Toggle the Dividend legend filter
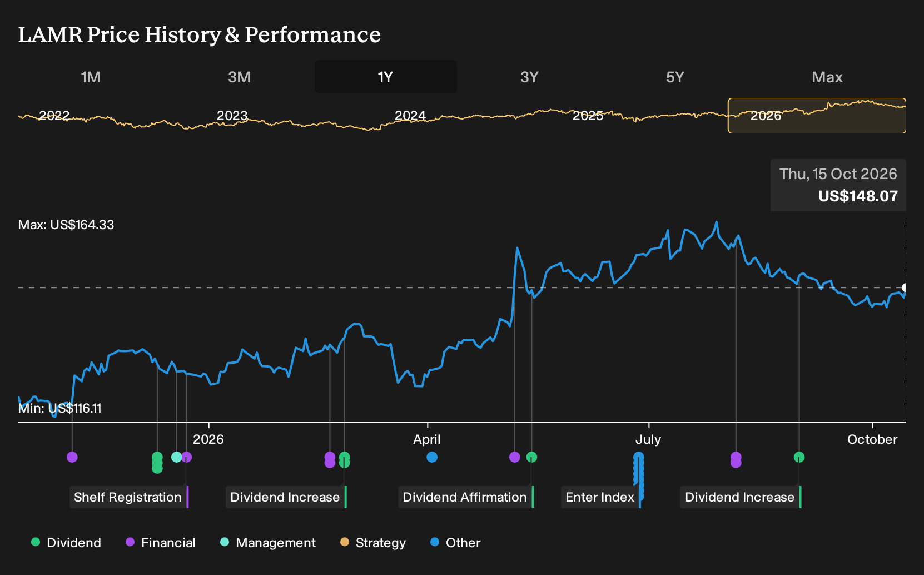 click(66, 543)
